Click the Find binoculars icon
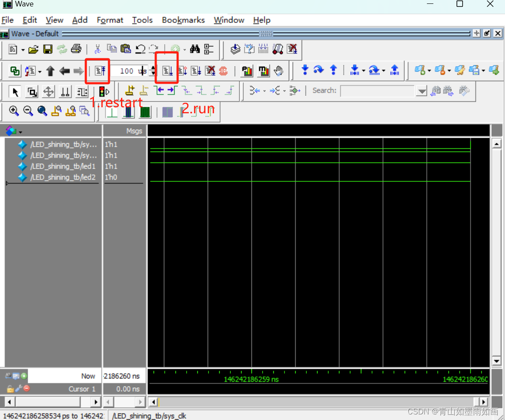This screenshot has height=420, width=505. (x=194, y=49)
